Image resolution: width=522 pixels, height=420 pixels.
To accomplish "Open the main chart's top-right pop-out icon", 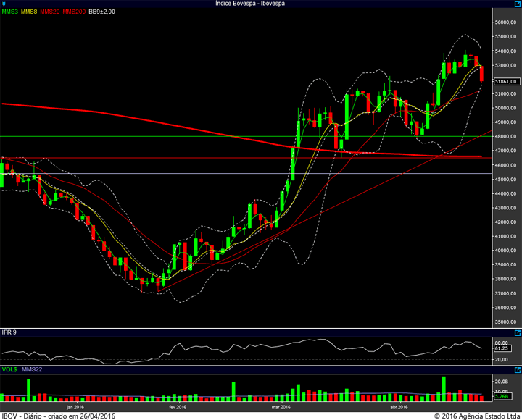I will pyautogui.click(x=518, y=4).
